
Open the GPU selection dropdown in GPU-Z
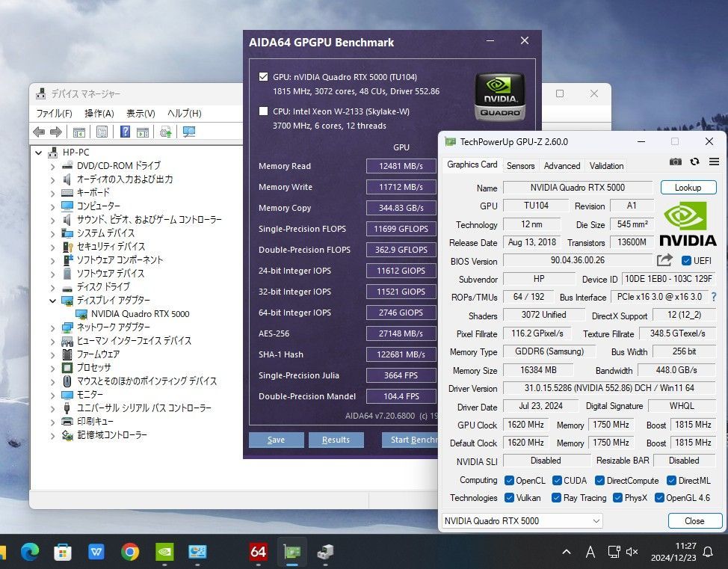[x=522, y=520]
